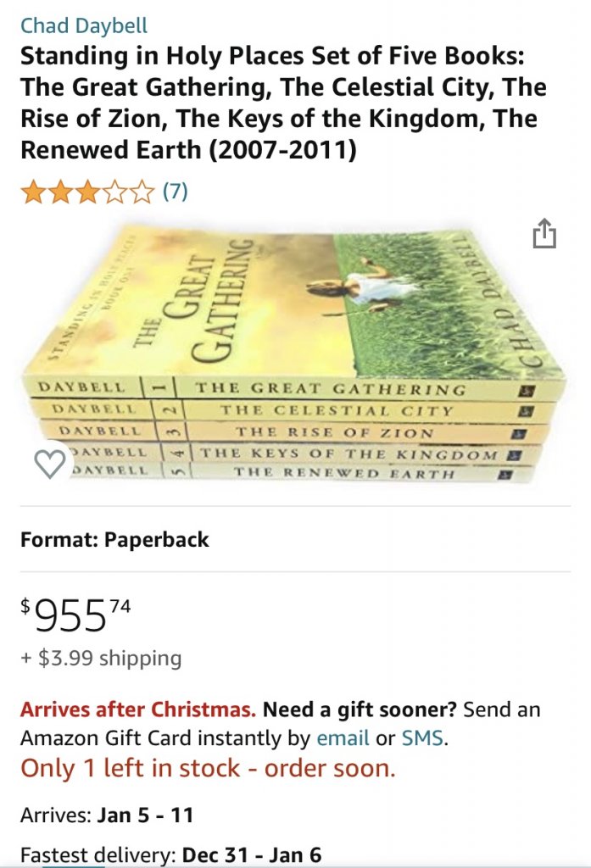The image size is (591, 868).
Task: Tap The Renewed Earth spine in photo
Action: coord(343,472)
